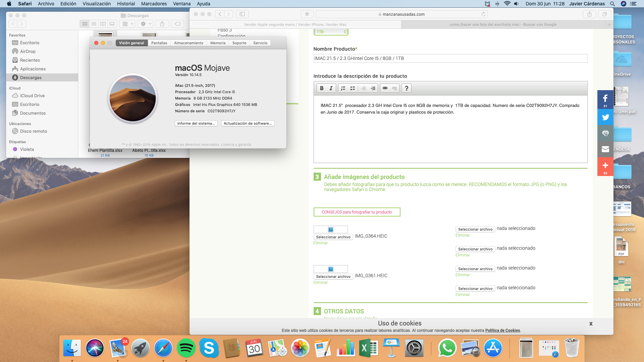Click the red plus share icon

tap(605, 167)
